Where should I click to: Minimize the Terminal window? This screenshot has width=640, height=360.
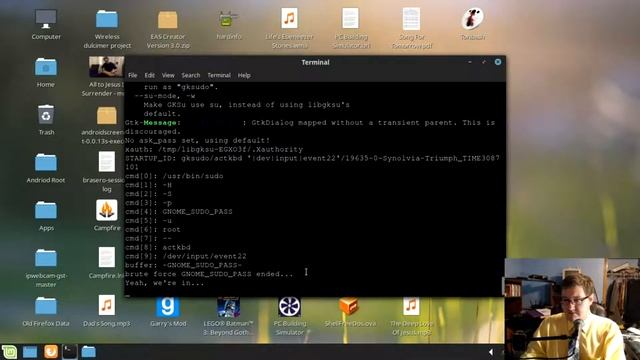point(470,62)
